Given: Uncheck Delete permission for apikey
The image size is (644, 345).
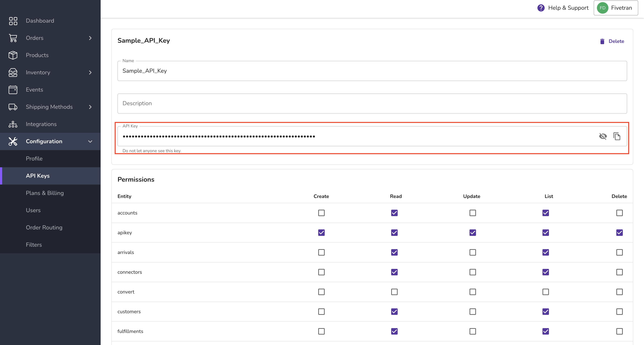Looking at the screenshot, I should 619,233.
